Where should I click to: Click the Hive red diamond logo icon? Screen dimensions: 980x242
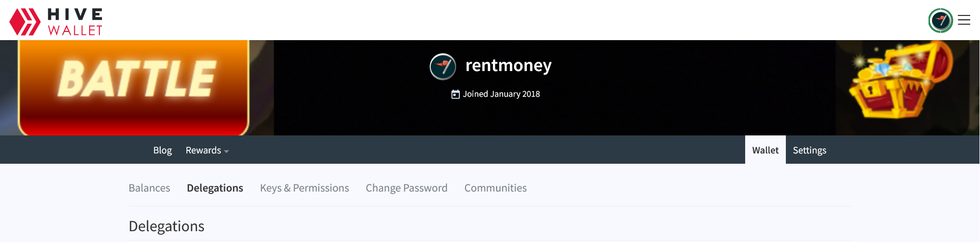[25, 22]
